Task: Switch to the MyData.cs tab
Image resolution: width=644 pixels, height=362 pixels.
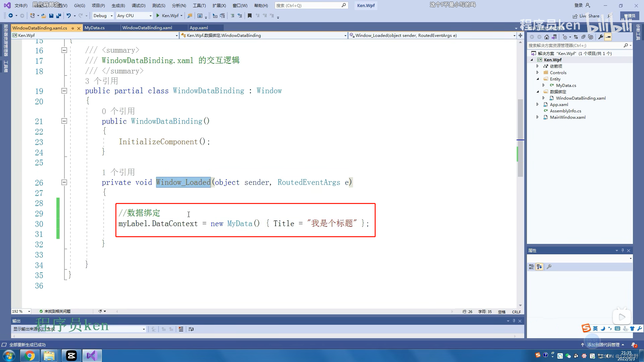Action: 95,28
